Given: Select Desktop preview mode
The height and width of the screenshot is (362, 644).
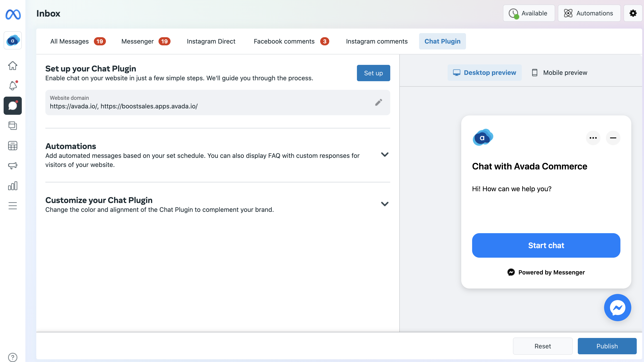Looking at the screenshot, I should pos(484,73).
